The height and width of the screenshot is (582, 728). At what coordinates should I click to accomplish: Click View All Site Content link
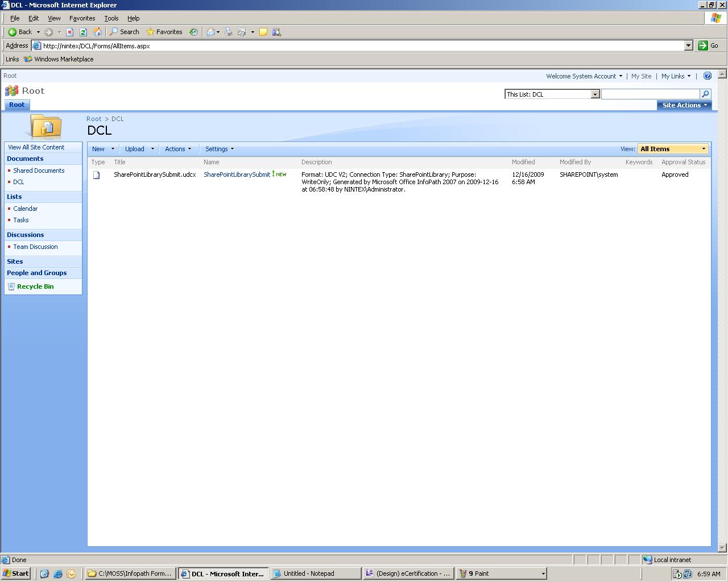tap(36, 147)
